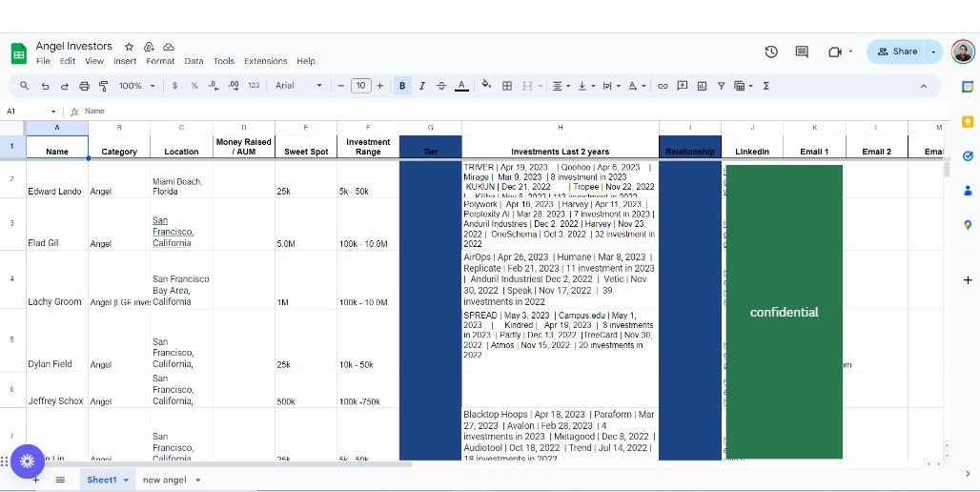Screen dimensions: 980x492
Task: Insert a link
Action: 663,86
